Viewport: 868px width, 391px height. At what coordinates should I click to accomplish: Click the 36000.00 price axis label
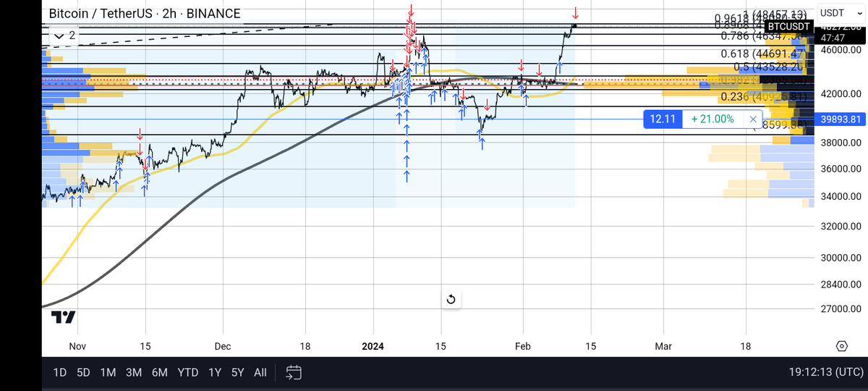[x=841, y=169]
